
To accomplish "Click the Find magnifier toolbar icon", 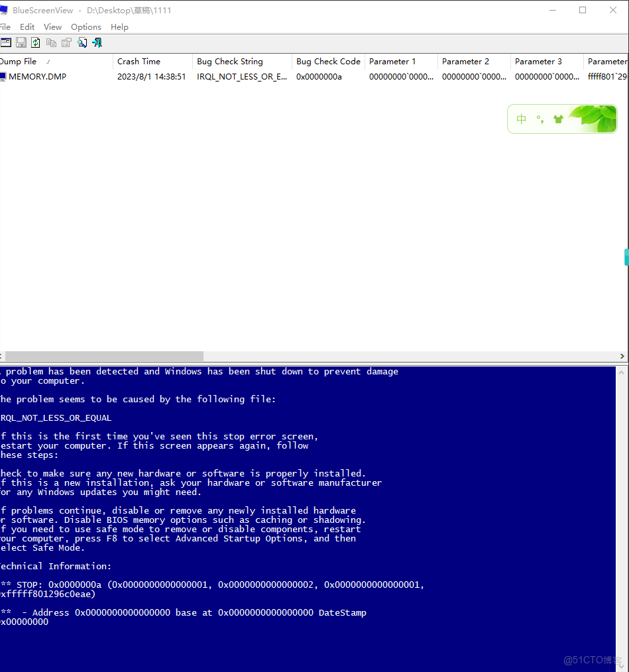I will [x=82, y=42].
